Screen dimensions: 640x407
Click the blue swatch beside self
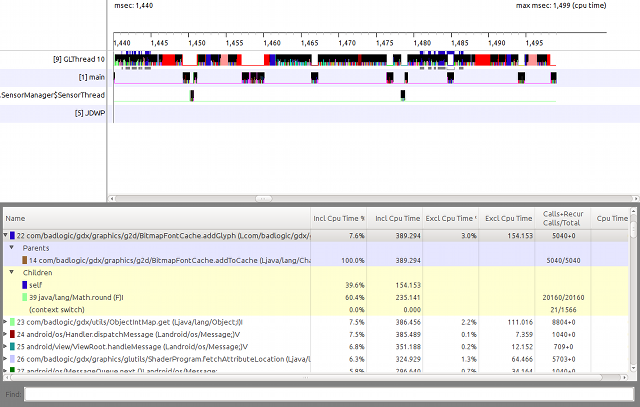click(x=24, y=285)
